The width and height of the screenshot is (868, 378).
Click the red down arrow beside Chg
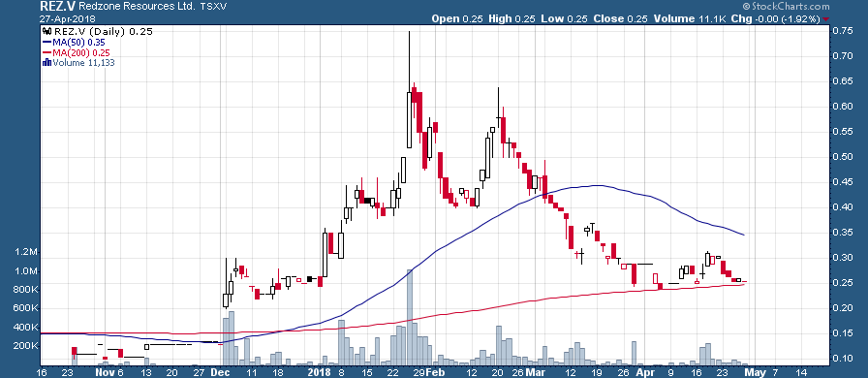pyautogui.click(x=826, y=18)
